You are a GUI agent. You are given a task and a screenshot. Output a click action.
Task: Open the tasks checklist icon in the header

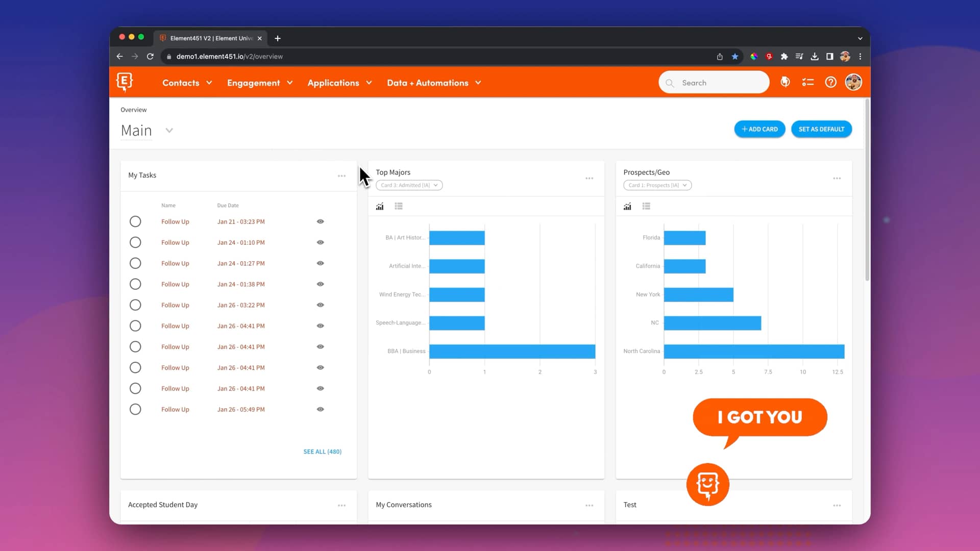tap(807, 82)
